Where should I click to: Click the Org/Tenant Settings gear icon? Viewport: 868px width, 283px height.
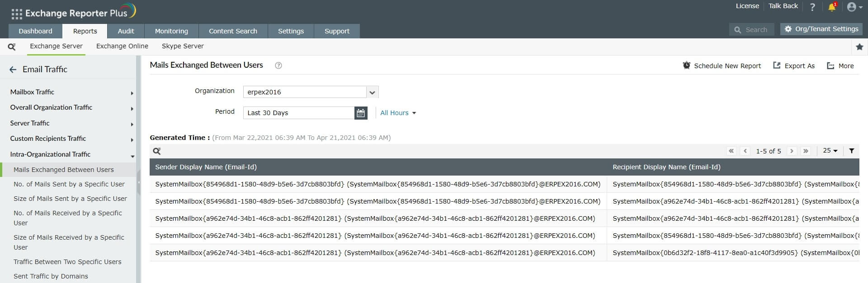(788, 29)
